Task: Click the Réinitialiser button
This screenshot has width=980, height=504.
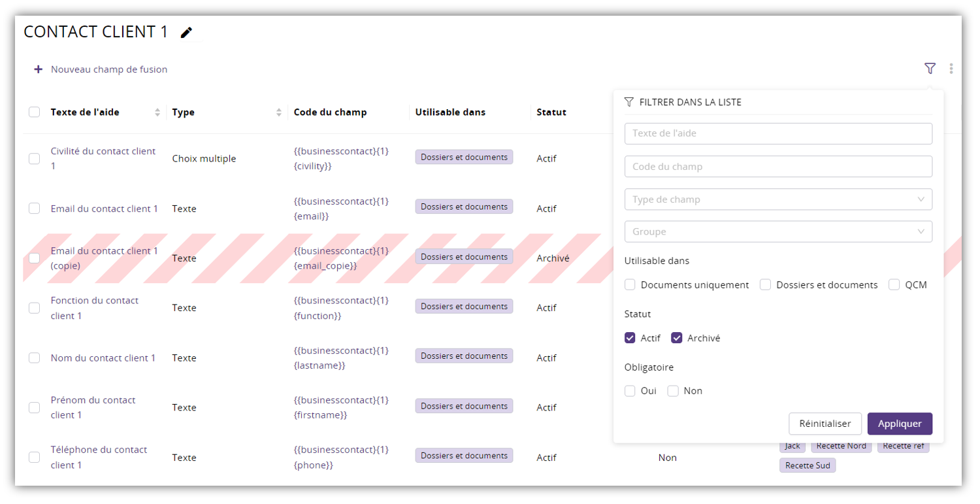Action: coord(825,424)
